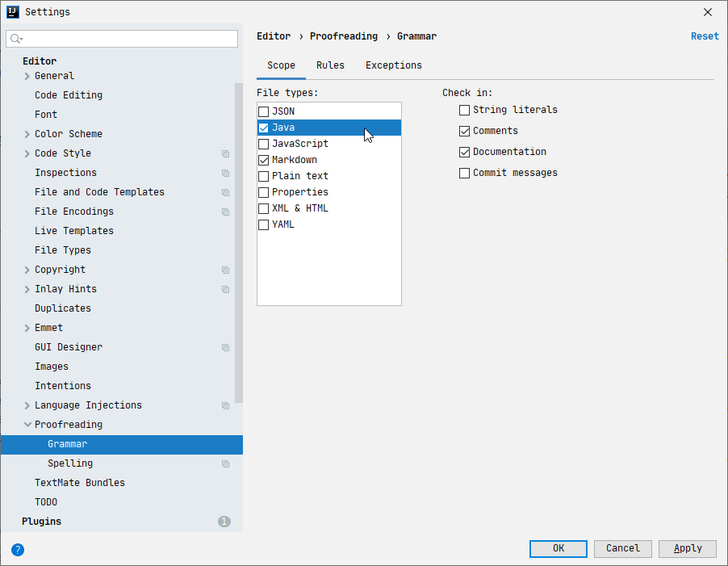
Task: Click the settings tree scrollbar
Action: 238,242
